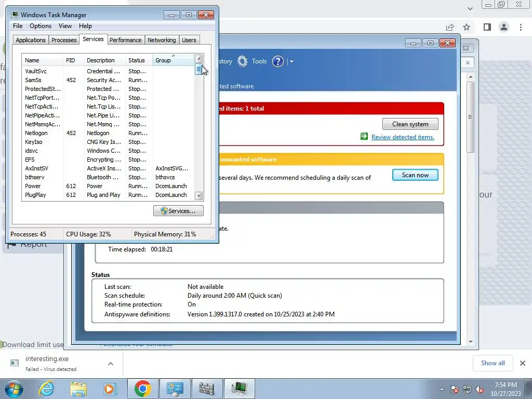Screen dimensions: 532x399
Task: Open the Tools gear icon in Defender
Action: click(242, 61)
